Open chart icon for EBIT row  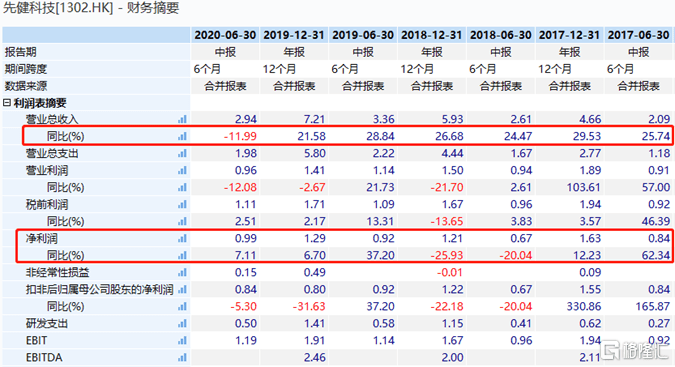click(x=183, y=341)
